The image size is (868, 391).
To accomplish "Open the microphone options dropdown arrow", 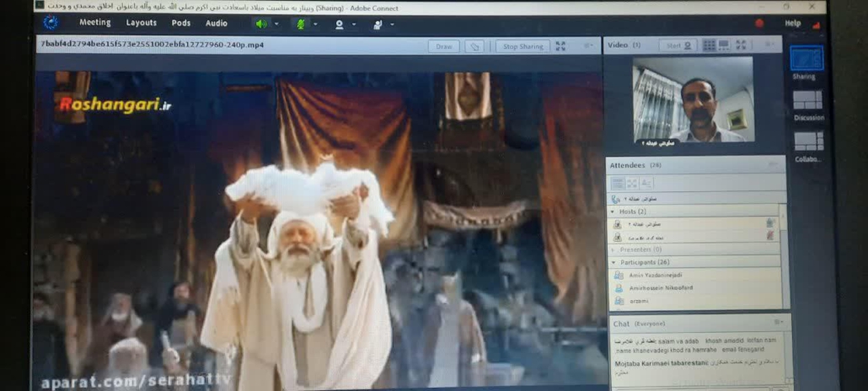I will [315, 24].
